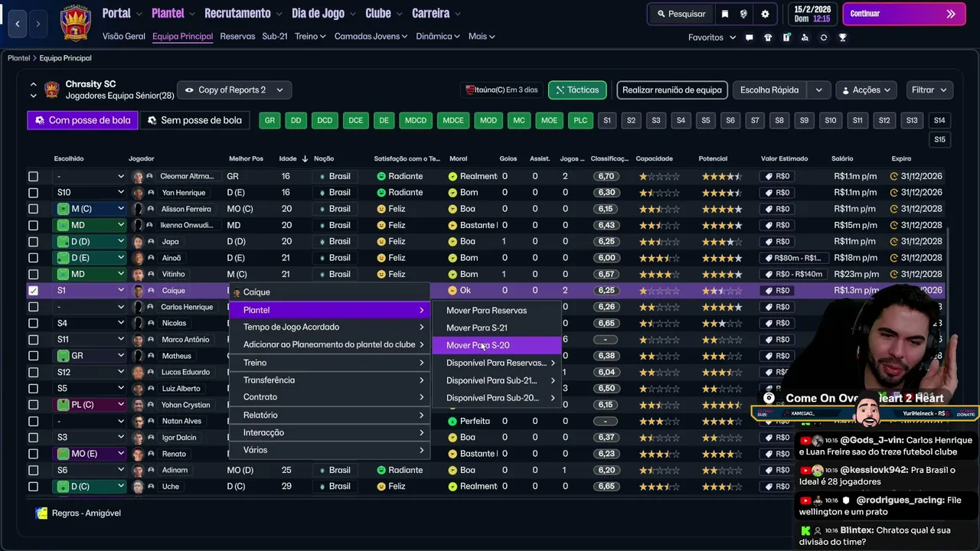Open the Filtrar dropdown
Image resolution: width=980 pixels, height=551 pixels.
(929, 90)
